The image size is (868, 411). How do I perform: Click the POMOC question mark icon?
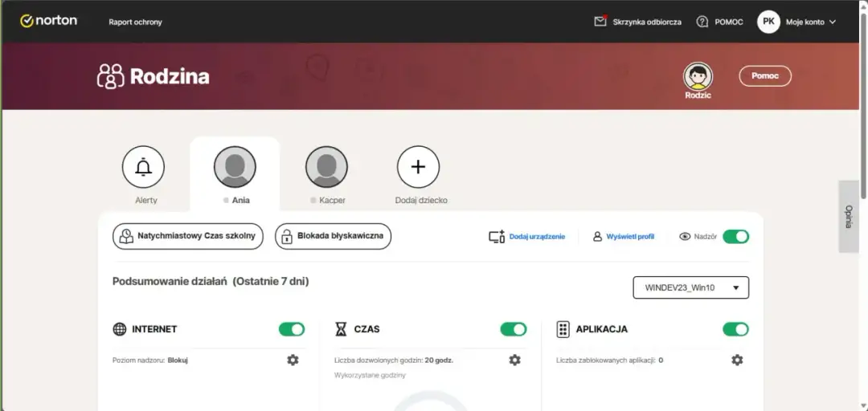point(702,22)
